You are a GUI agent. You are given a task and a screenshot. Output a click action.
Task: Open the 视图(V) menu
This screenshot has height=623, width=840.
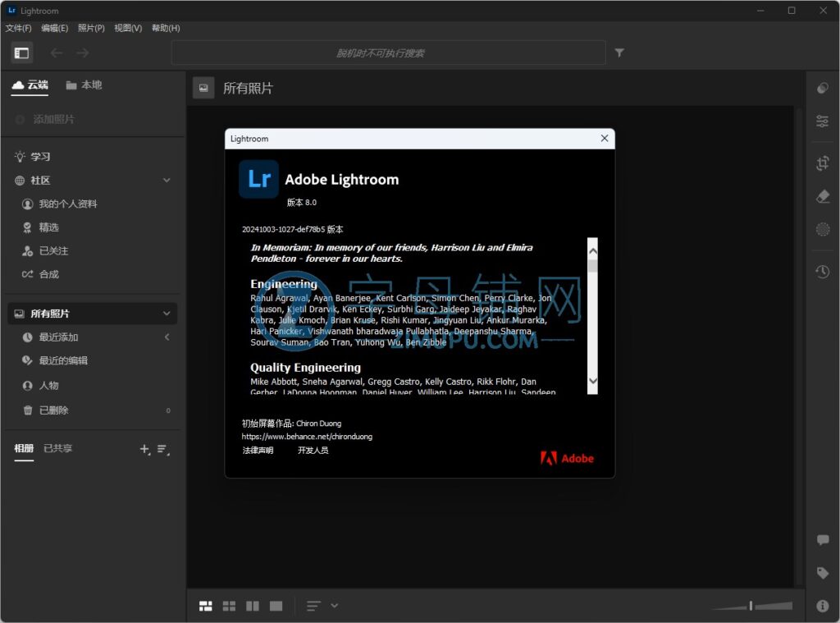click(x=128, y=28)
